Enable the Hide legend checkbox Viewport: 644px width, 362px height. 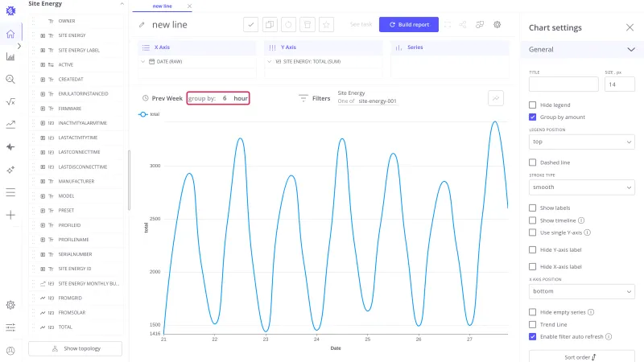point(533,105)
